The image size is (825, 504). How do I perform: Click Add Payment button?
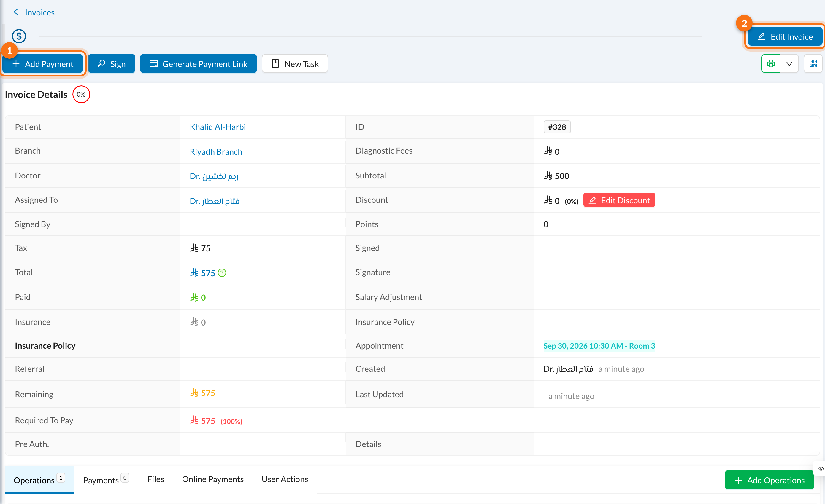[x=43, y=63]
